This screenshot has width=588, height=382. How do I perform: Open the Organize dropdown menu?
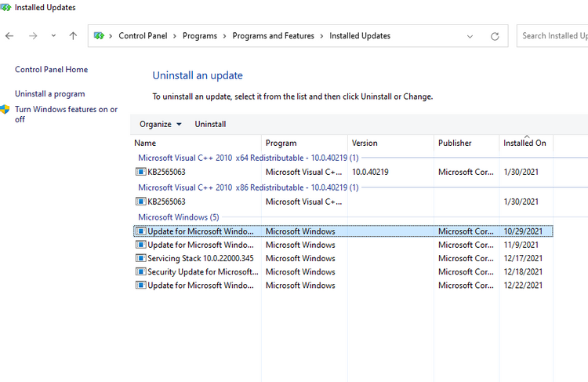161,124
